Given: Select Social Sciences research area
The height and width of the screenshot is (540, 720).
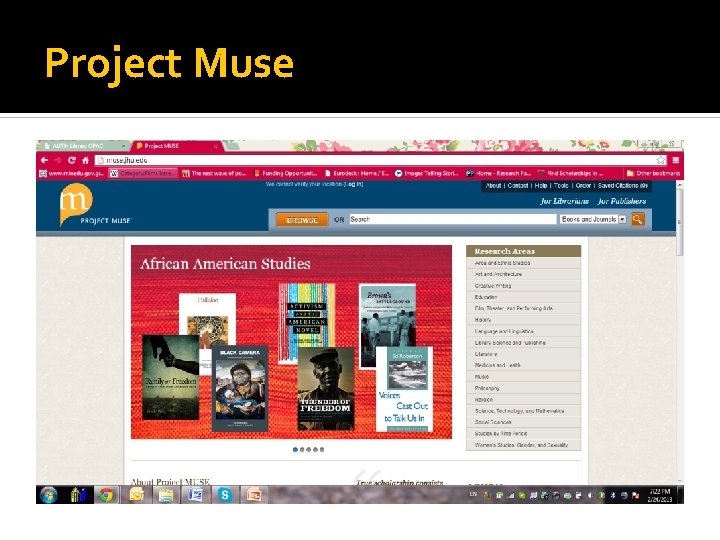Looking at the screenshot, I should (523, 422).
